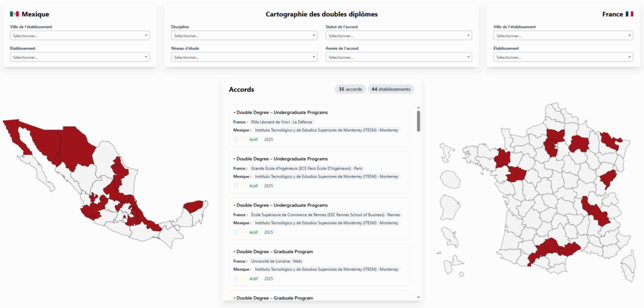Select the Yucatán state on Mexico map
Screen dimensions: 644x308
(x=196, y=207)
